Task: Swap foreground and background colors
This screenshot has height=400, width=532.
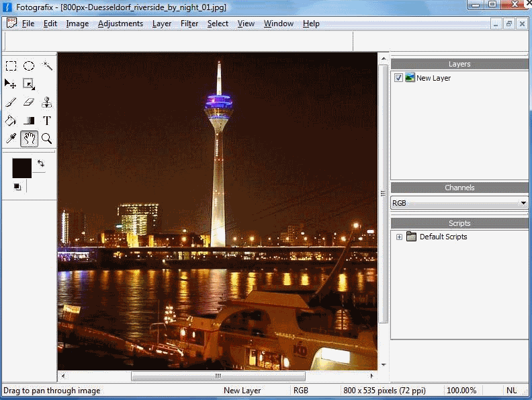Action: click(41, 163)
